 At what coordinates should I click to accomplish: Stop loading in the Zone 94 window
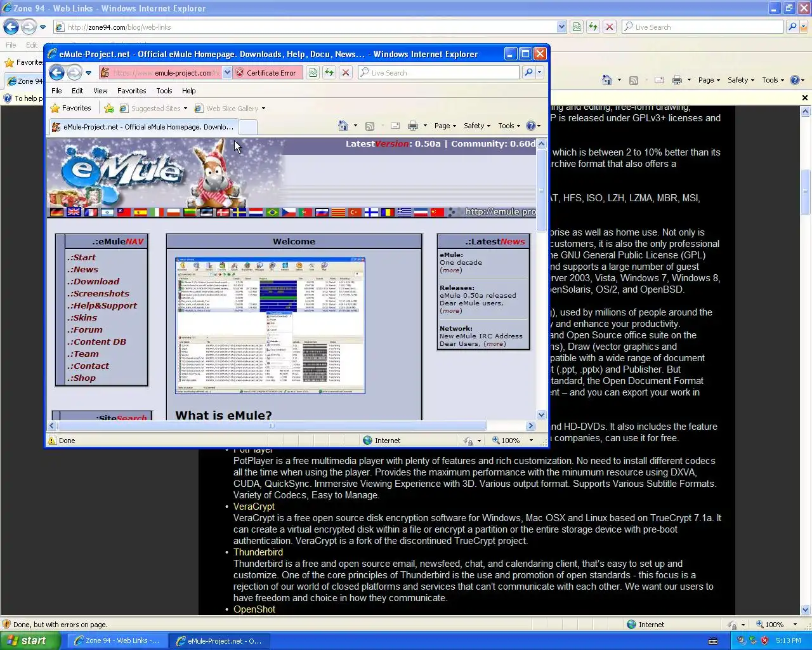tap(610, 27)
